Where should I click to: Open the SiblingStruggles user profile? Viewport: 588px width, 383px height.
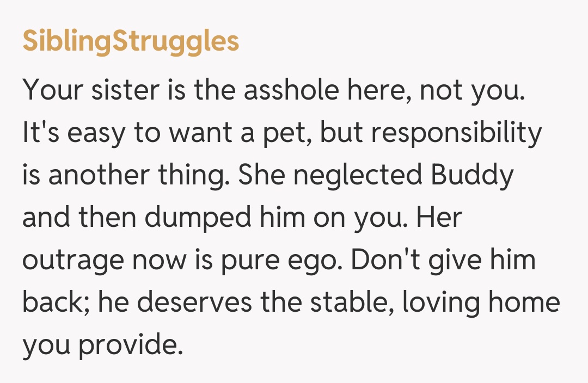tap(131, 41)
